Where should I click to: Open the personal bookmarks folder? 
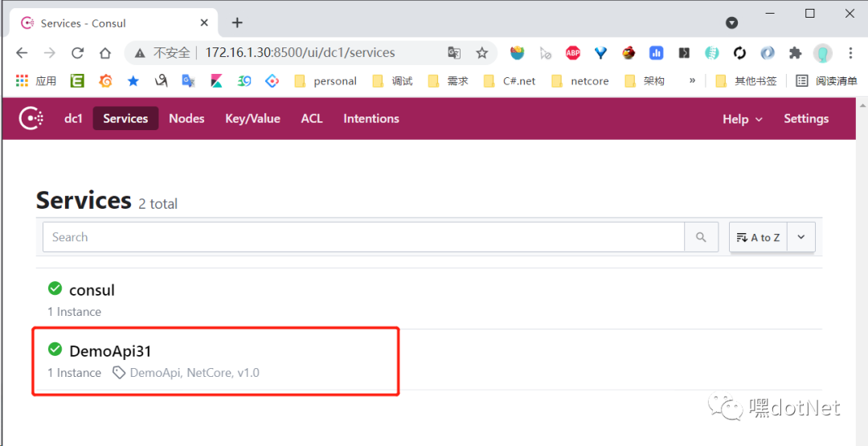click(325, 81)
